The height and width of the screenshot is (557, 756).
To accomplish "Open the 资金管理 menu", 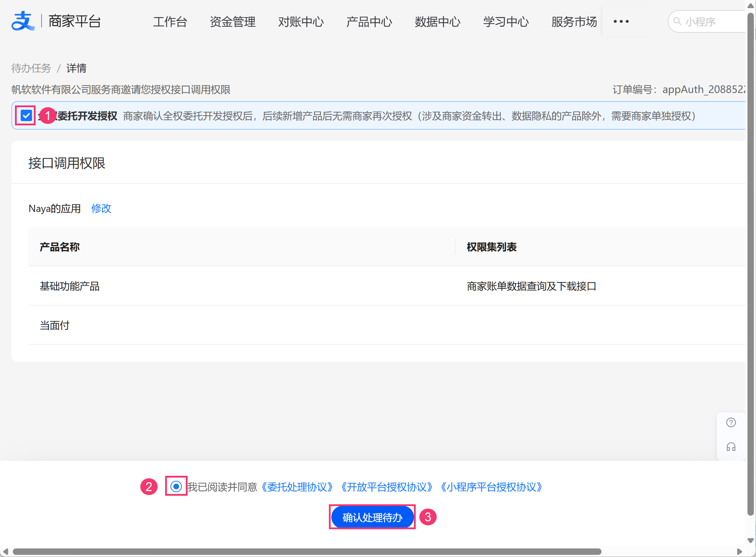I will click(x=232, y=22).
